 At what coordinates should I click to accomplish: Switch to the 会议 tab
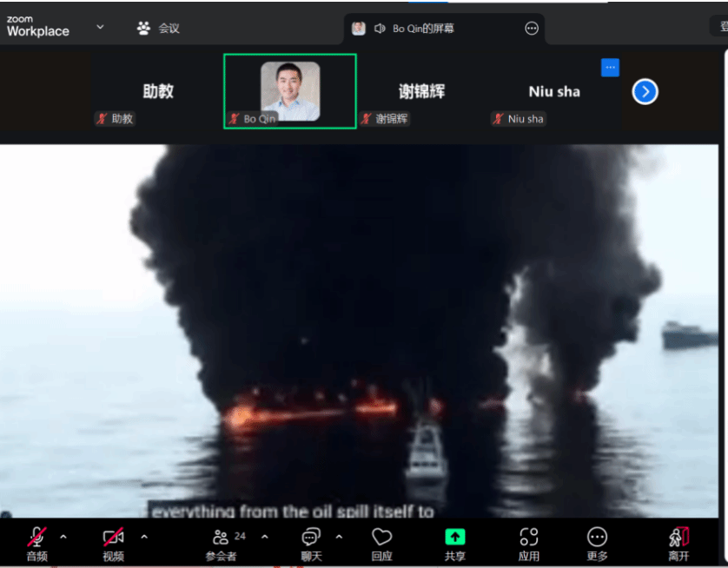(x=158, y=28)
